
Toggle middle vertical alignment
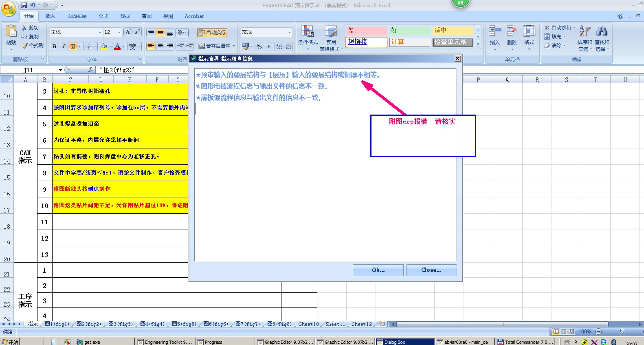click(x=160, y=32)
